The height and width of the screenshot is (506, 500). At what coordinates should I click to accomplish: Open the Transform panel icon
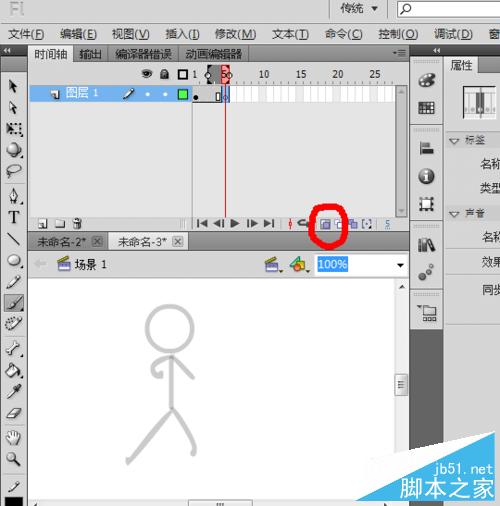pyautogui.click(x=426, y=204)
